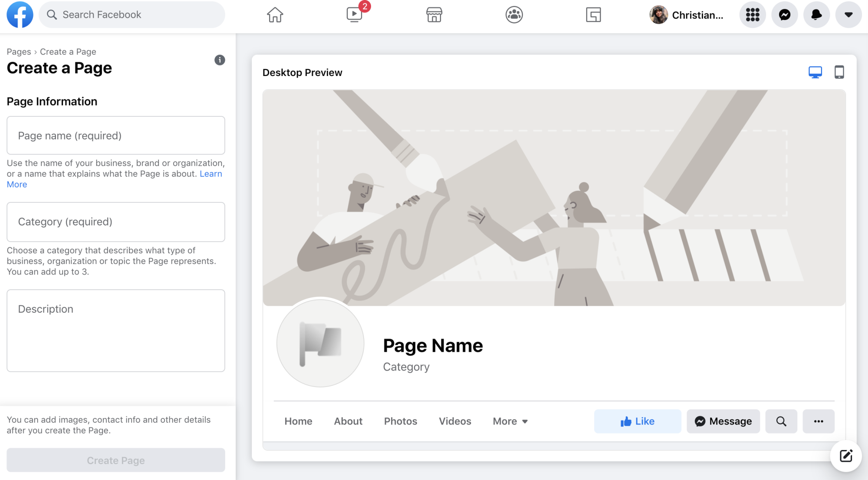Click the Facebook home icon
Image resolution: width=868 pixels, height=480 pixels.
(275, 14)
